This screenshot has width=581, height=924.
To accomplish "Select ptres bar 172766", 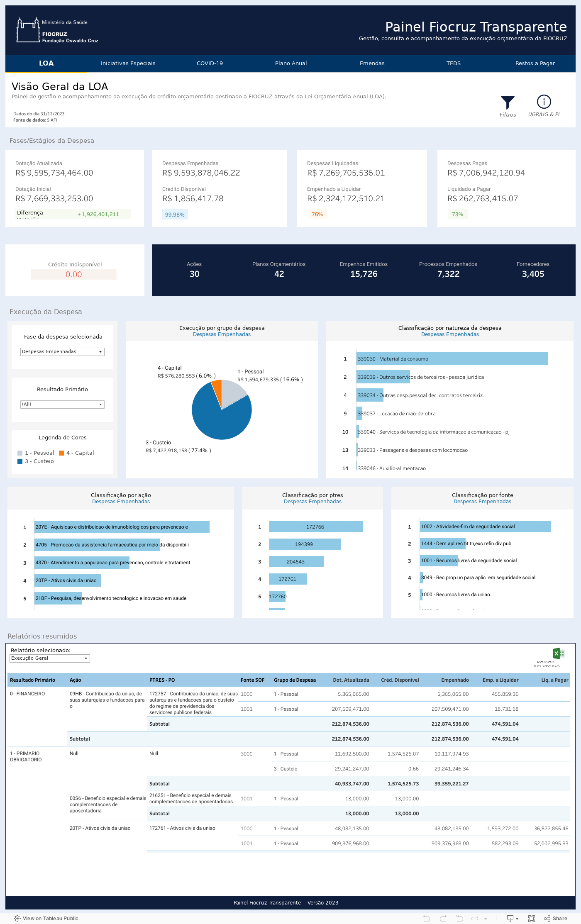I will (x=316, y=527).
